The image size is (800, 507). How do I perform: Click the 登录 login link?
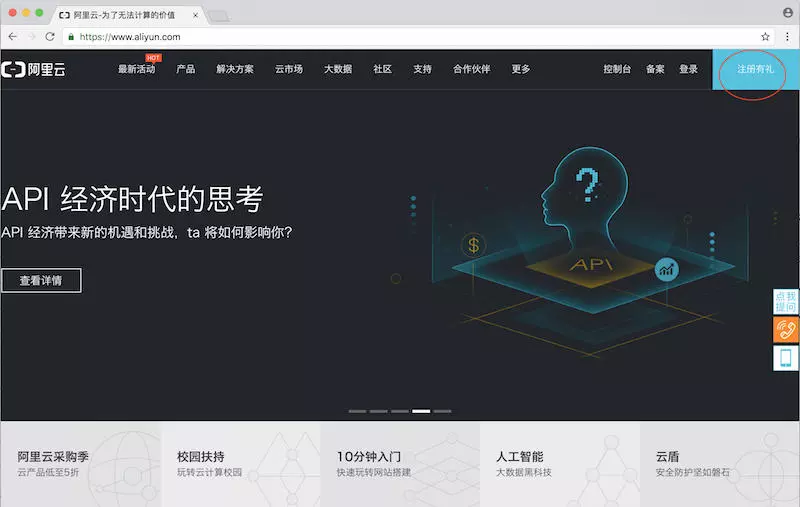688,69
